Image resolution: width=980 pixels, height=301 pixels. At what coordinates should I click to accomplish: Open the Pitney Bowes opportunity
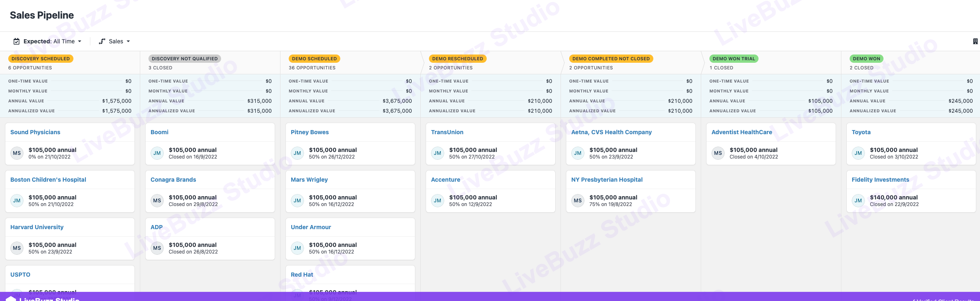point(310,132)
